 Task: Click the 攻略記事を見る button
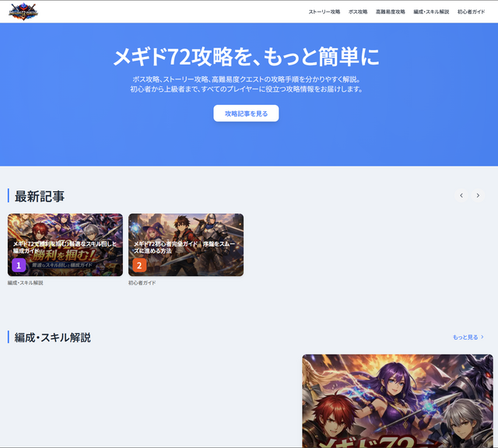246,114
